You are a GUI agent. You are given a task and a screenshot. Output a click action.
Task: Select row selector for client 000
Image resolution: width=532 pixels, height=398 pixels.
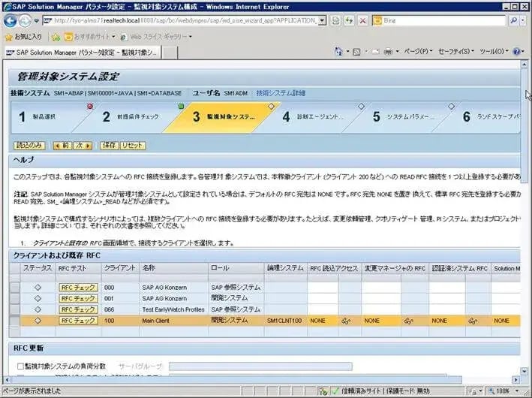[x=15, y=288]
